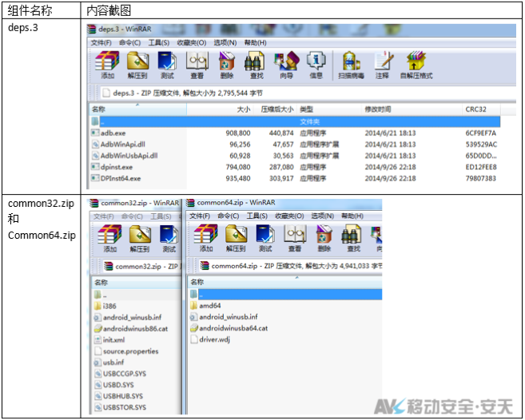This screenshot has width=525, height=420.
Task: Open Favorites menu in common64.zip window
Action: 289,216
